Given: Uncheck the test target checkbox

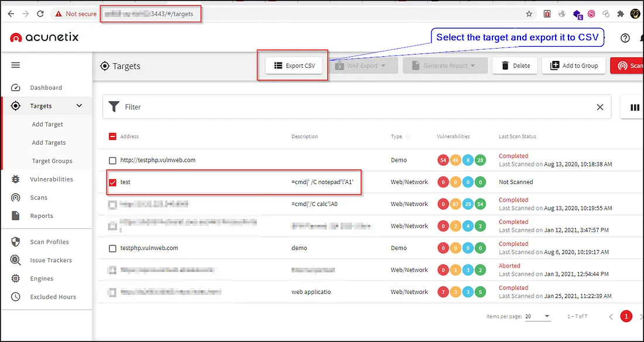Looking at the screenshot, I should (112, 182).
